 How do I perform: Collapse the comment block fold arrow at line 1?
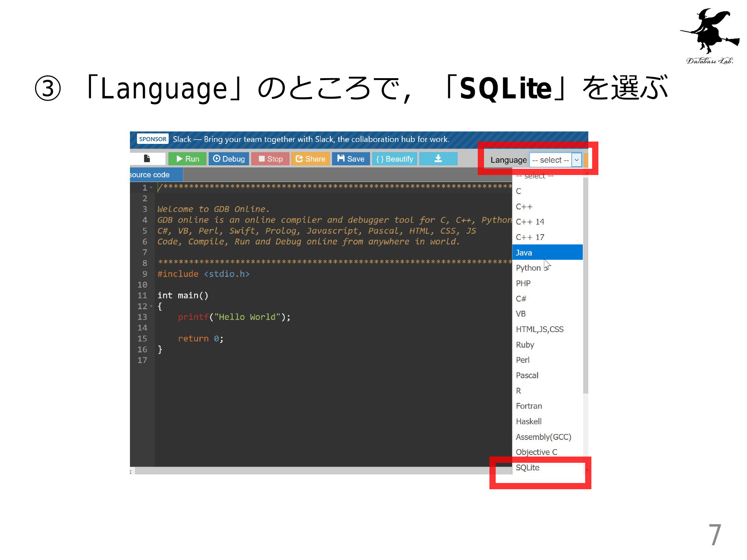click(151, 188)
